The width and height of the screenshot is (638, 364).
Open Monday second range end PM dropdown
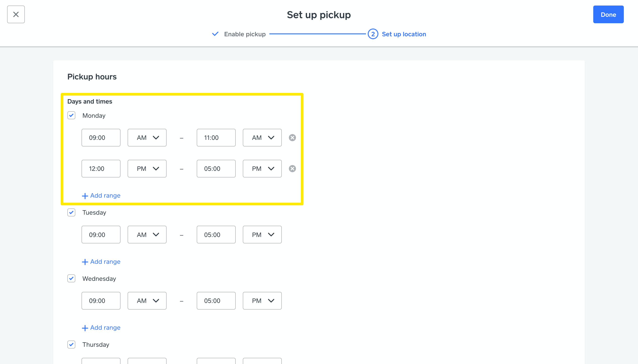pyautogui.click(x=262, y=169)
